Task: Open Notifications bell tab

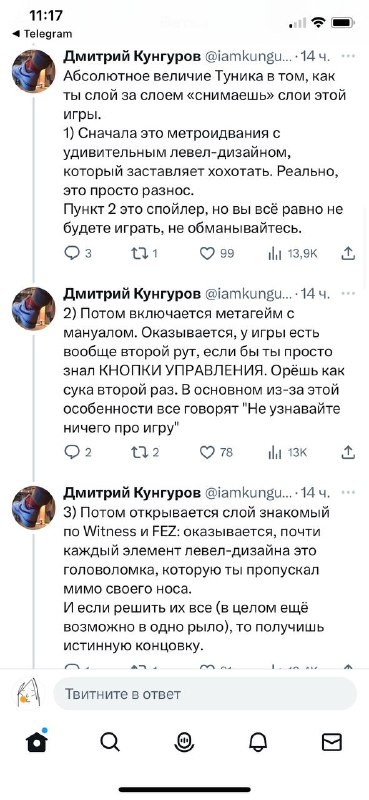Action: tap(258, 742)
